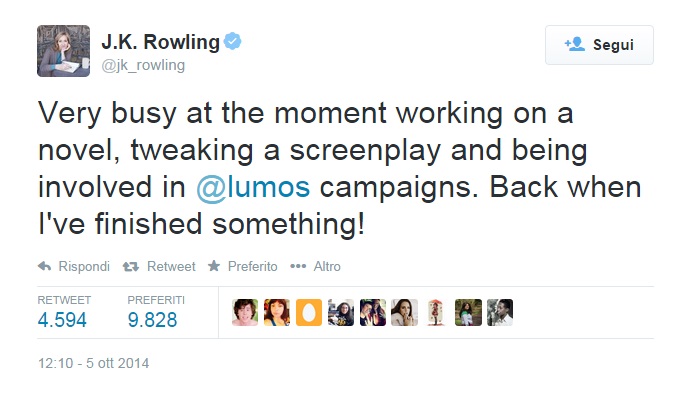Image resolution: width=694 pixels, height=404 pixels.
Task: Click the Rispondi reply arrow icon
Action: coord(44,266)
